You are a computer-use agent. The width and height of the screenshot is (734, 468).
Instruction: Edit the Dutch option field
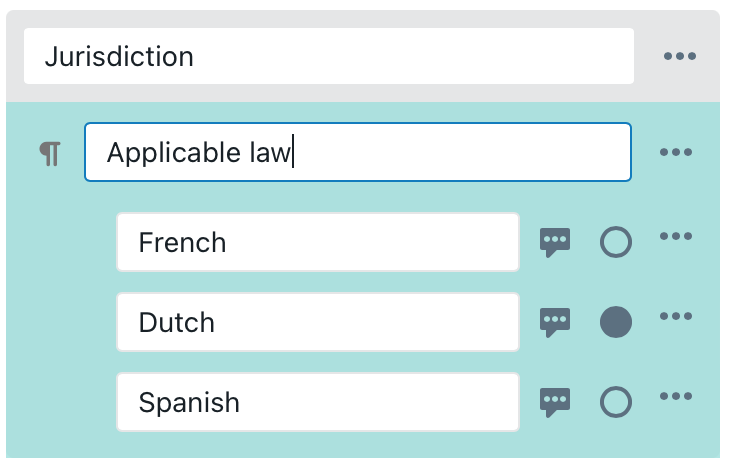coord(318,322)
